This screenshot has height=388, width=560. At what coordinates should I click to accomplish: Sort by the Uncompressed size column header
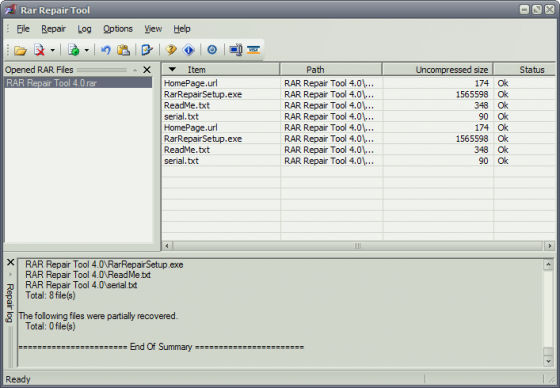[x=438, y=70]
